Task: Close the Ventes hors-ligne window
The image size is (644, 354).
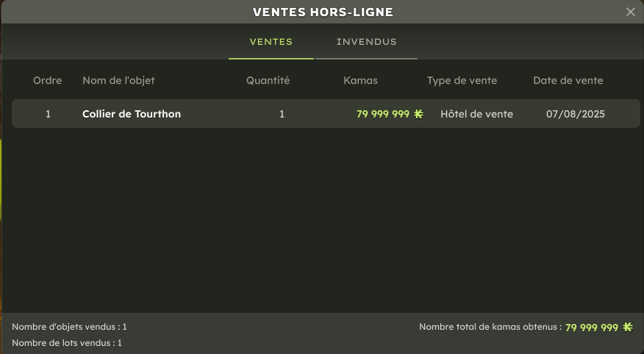Action: click(x=631, y=12)
